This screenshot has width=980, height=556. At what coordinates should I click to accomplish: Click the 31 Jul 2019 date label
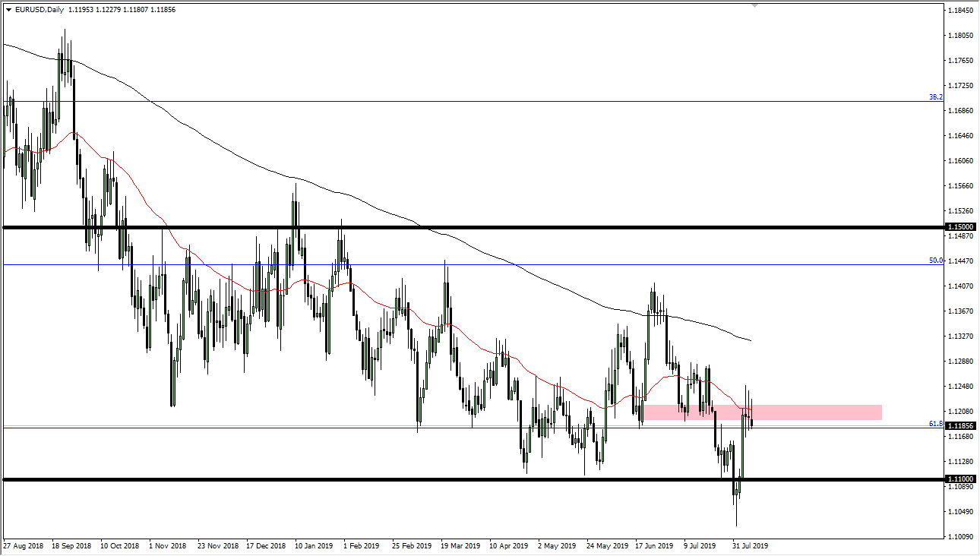[751, 545]
